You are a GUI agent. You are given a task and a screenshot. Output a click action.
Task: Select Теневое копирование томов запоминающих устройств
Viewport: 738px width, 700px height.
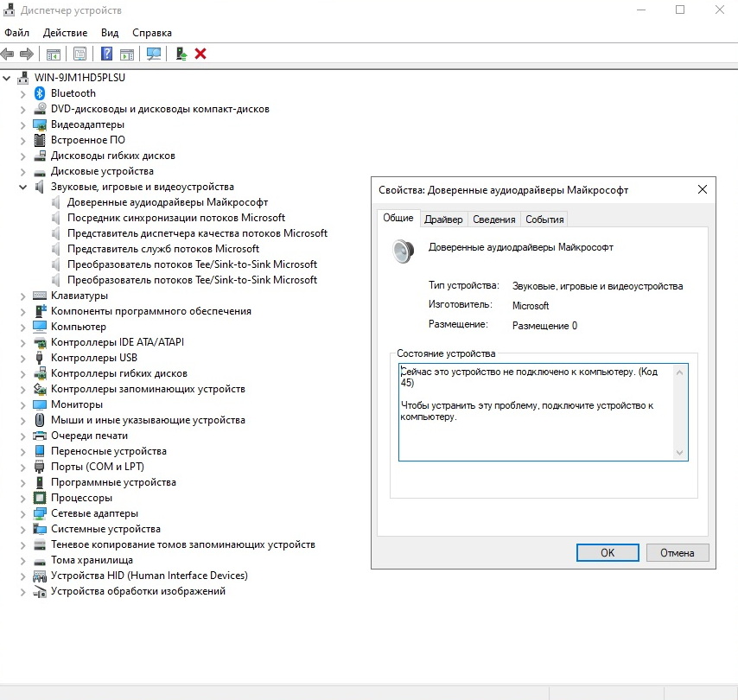(183, 544)
